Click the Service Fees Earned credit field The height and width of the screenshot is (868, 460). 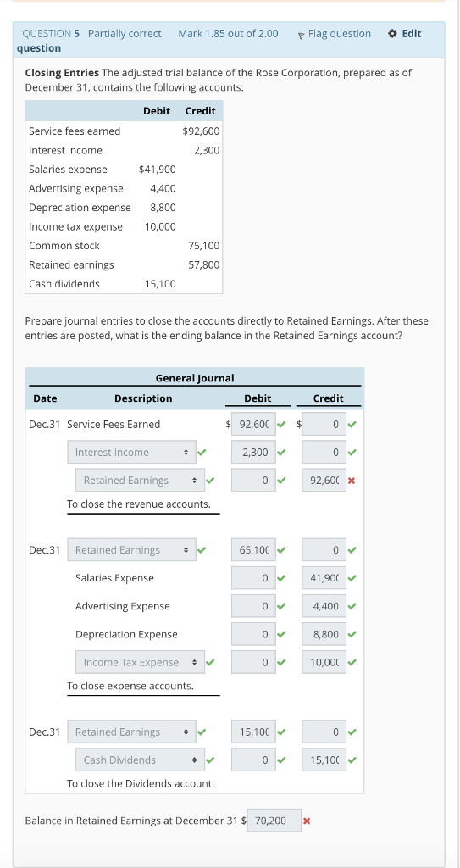click(324, 425)
